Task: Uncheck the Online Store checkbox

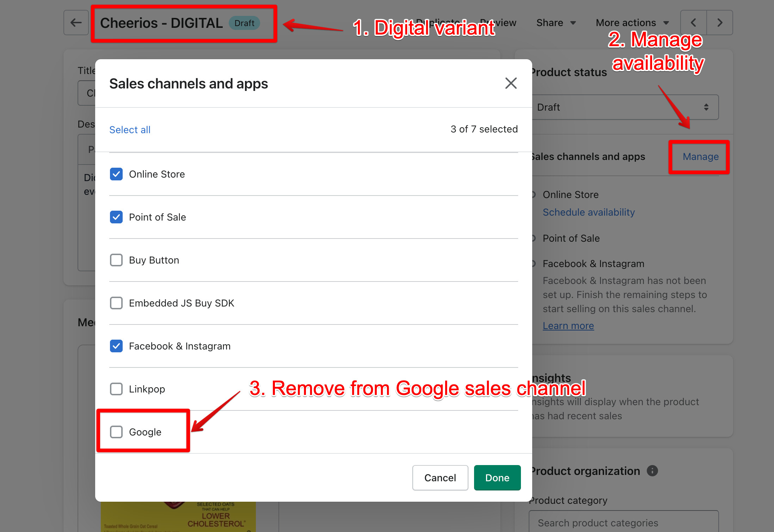Action: coord(116,174)
